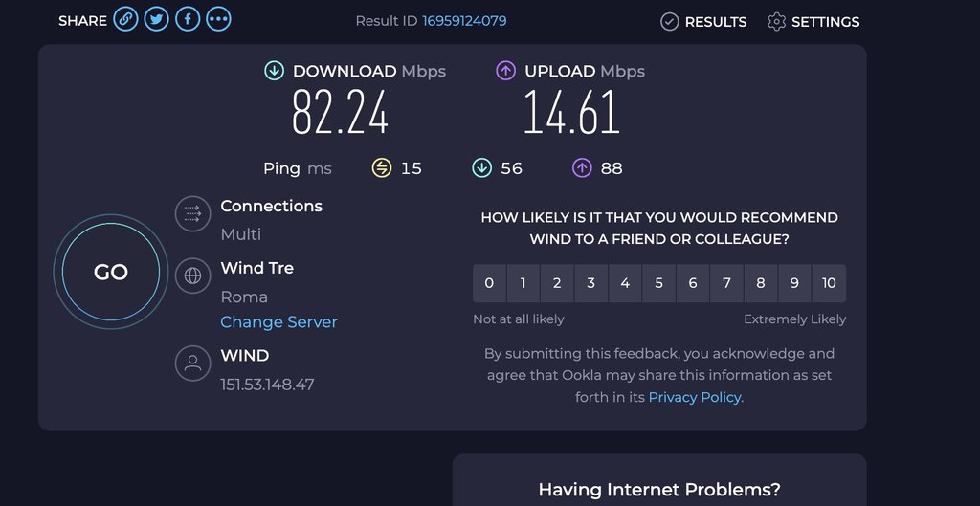Image resolution: width=980 pixels, height=506 pixels.
Task: Open result ID 16959124079 link
Action: (464, 21)
